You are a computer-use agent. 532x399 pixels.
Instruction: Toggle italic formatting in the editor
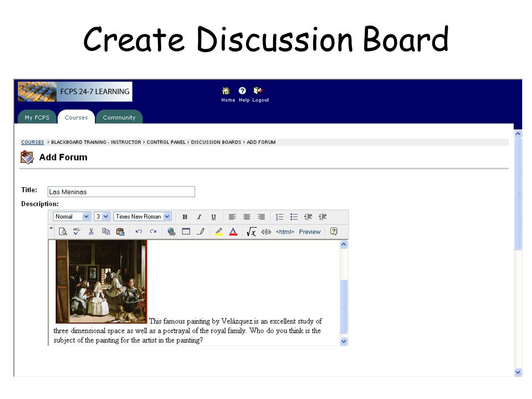[x=199, y=217]
